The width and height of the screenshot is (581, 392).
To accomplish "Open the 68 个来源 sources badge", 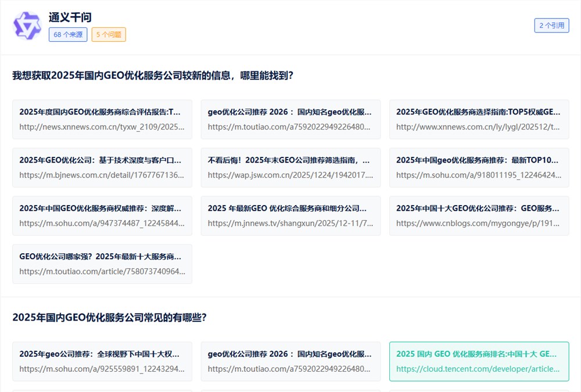I will click(67, 35).
